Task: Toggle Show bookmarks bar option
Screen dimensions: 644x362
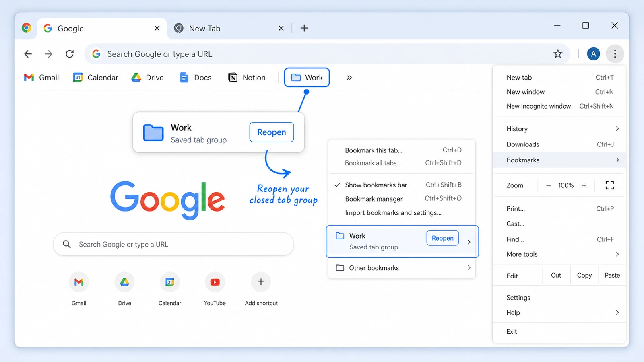Action: point(402,185)
